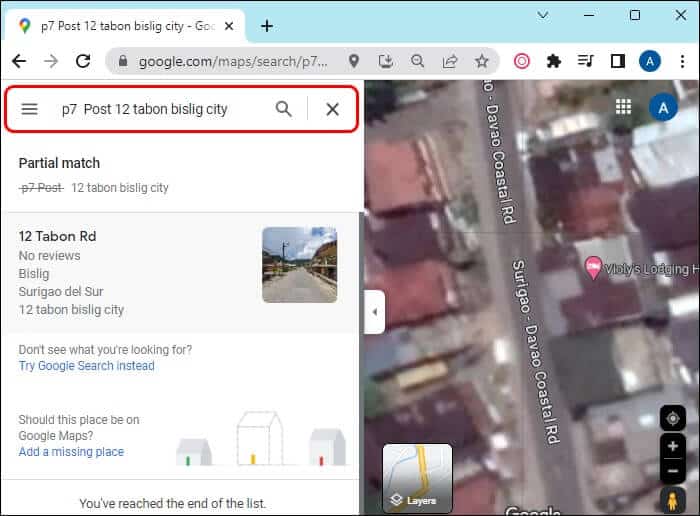Open the Chrome profile avatar A
The width and height of the screenshot is (700, 516).
coord(650,61)
